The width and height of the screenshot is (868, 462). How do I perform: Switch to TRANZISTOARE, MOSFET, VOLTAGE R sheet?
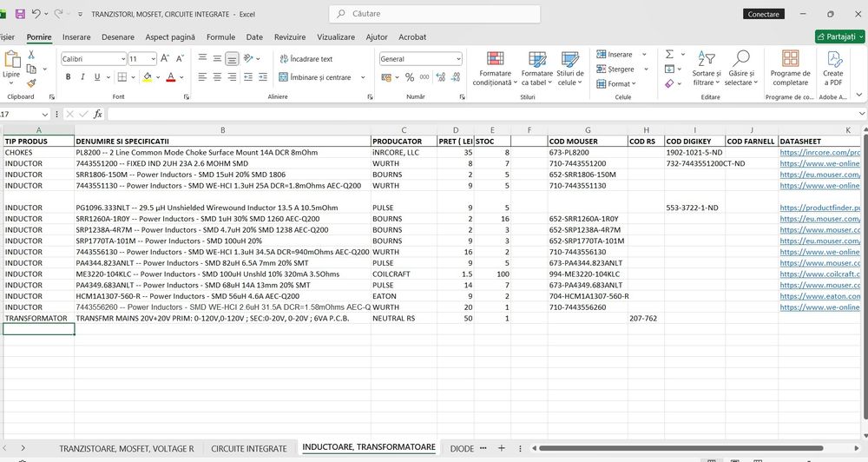127,448
